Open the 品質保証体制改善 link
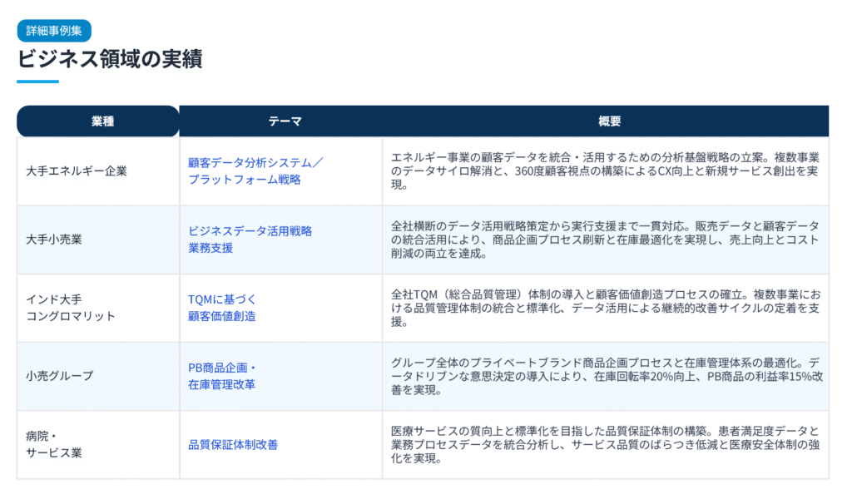Image resolution: width=852 pixels, height=504 pixels. pyautogui.click(x=232, y=444)
